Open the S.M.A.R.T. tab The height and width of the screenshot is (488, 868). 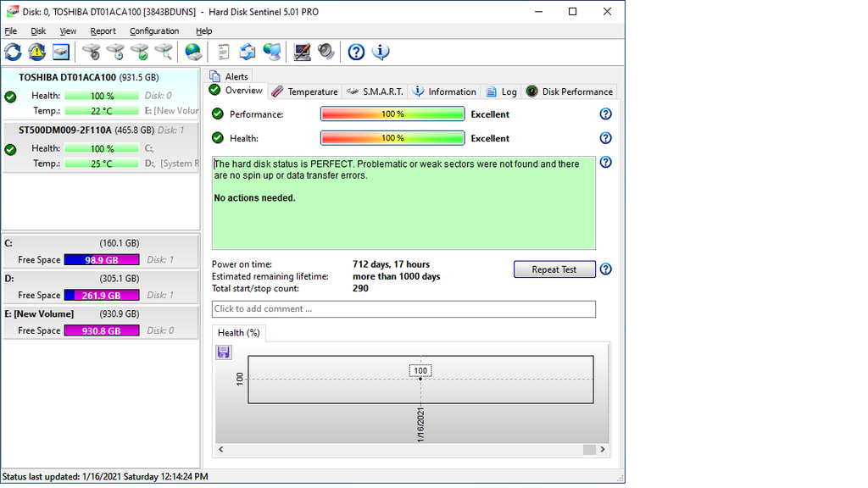[x=376, y=91]
